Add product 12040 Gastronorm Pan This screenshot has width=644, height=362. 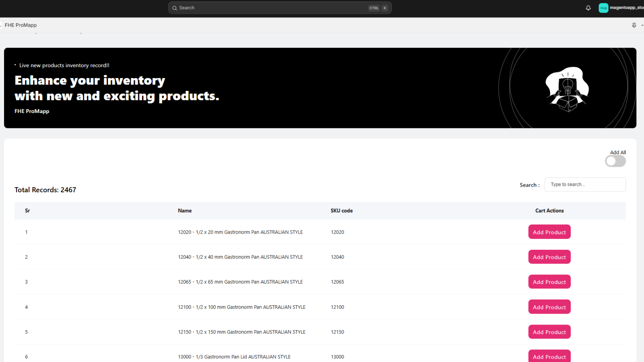click(x=549, y=257)
